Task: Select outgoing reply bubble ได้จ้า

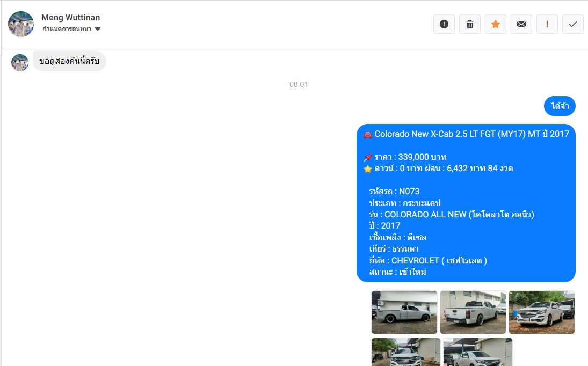Action: tap(560, 106)
